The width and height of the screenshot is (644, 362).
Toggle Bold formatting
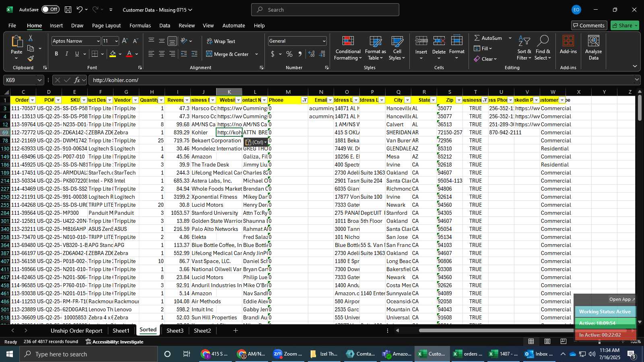[56, 54]
